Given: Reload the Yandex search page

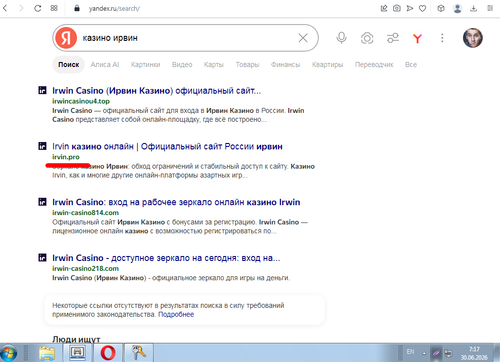Looking at the screenshot, I should click(38, 8).
